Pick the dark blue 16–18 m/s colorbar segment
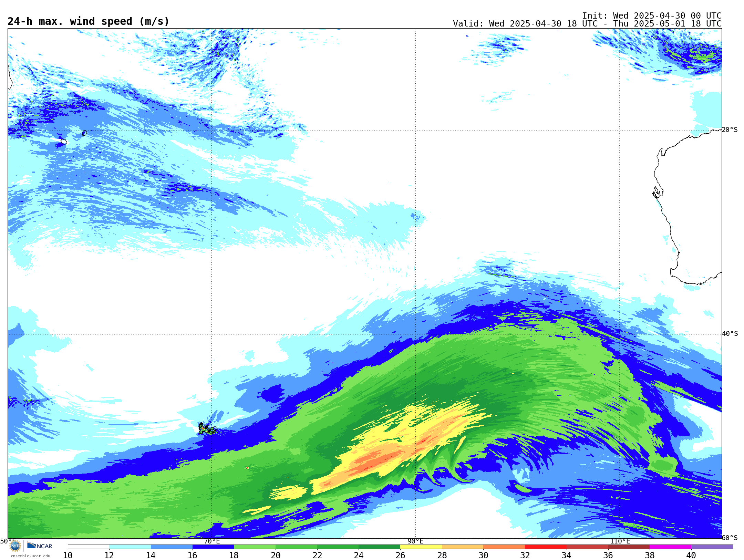This screenshot has height=560, width=744. (x=213, y=547)
